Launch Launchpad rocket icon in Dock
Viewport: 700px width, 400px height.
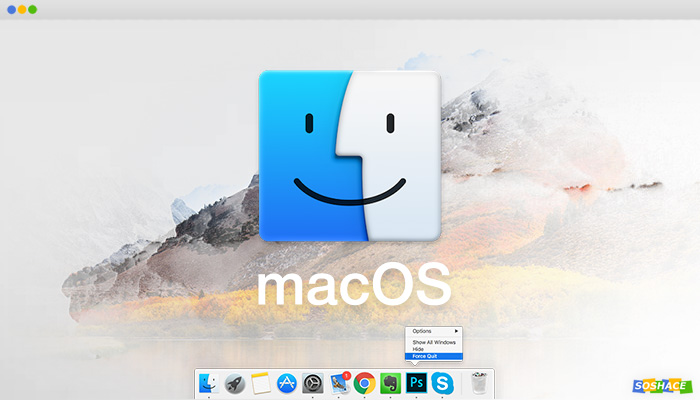(x=234, y=383)
